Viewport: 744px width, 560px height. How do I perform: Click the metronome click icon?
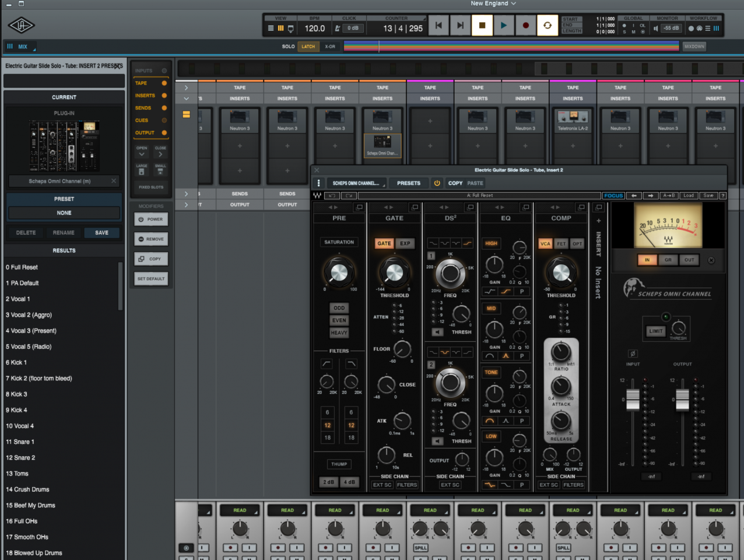[337, 28]
